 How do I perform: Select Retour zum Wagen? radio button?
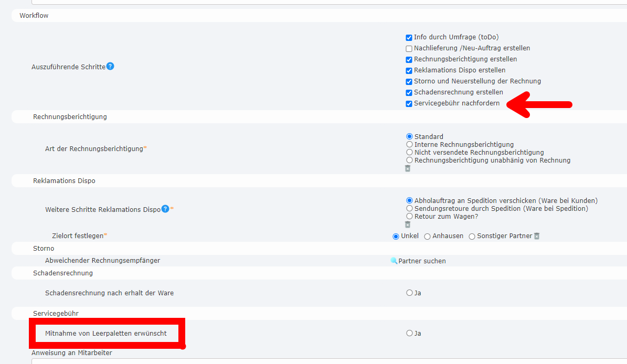410,216
